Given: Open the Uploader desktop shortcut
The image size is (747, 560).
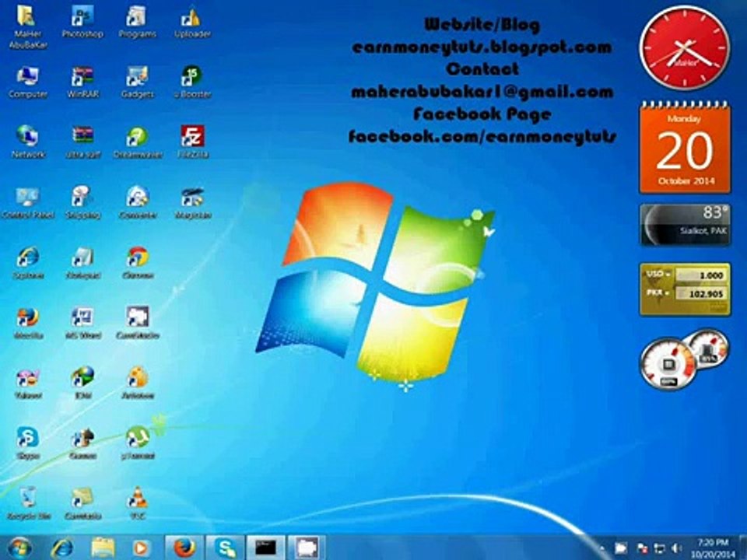Looking at the screenshot, I should (192, 23).
